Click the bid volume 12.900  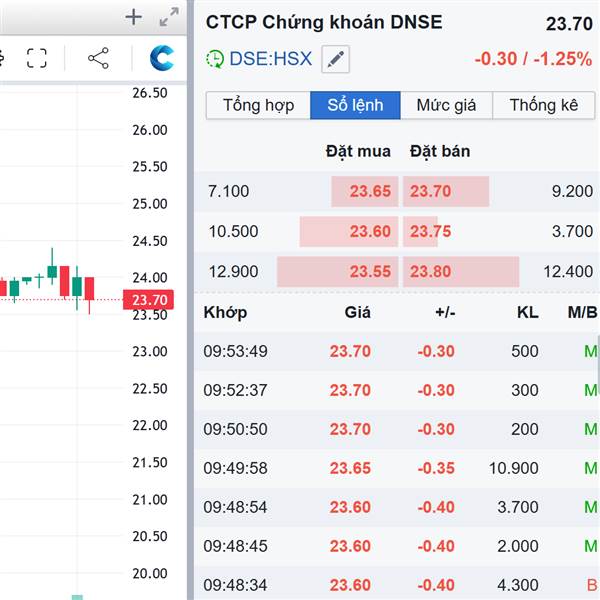233,272
